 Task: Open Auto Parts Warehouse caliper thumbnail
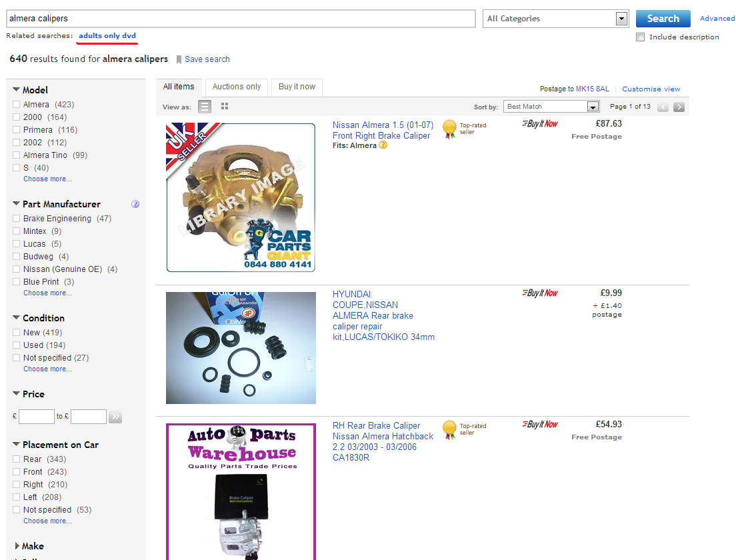point(241,491)
